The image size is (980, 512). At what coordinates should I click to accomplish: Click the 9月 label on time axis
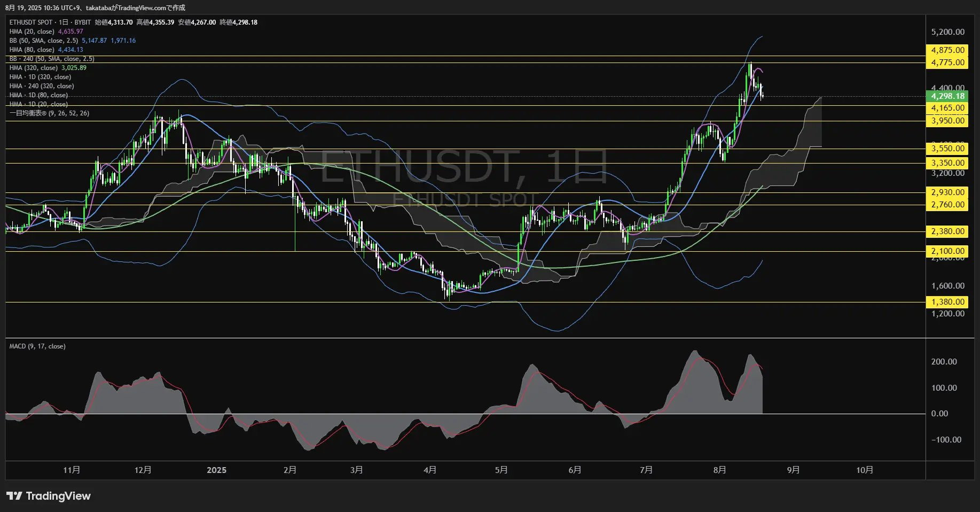793,470
